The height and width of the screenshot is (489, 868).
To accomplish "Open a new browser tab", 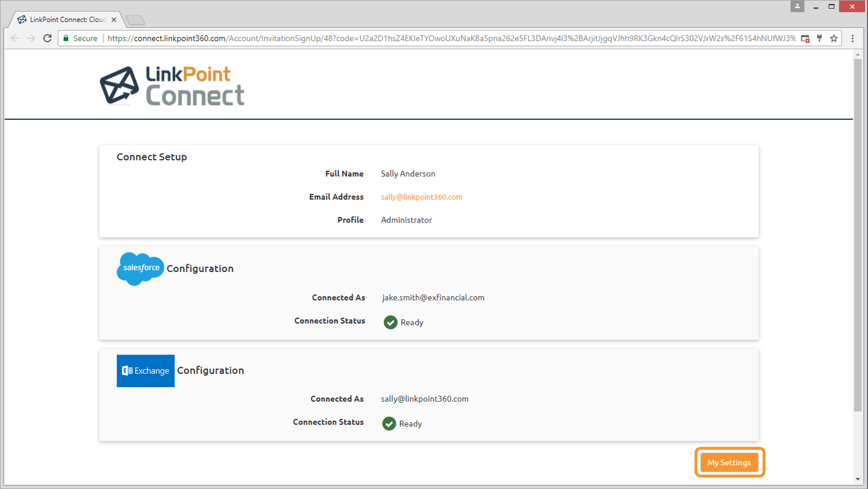I will point(135,20).
